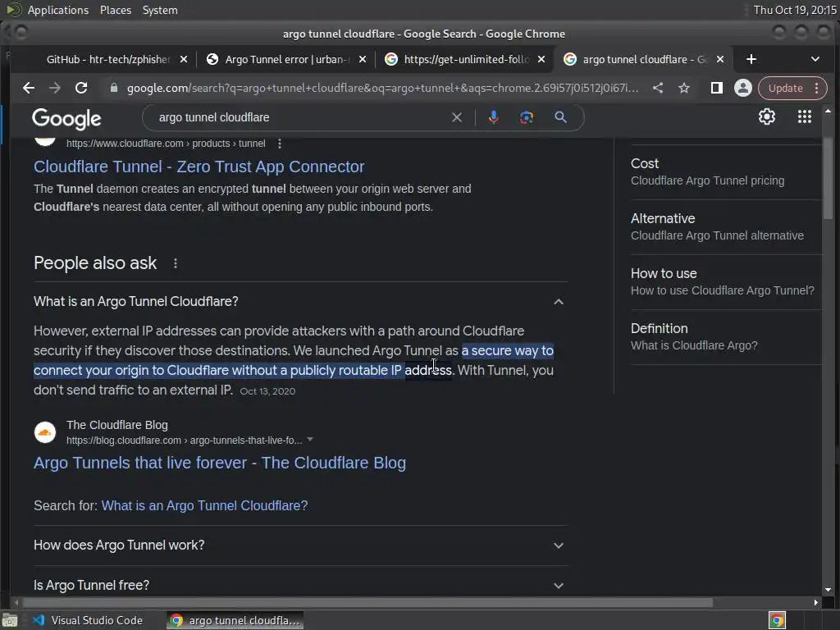Open the tab search dropdown arrow

tap(815, 59)
